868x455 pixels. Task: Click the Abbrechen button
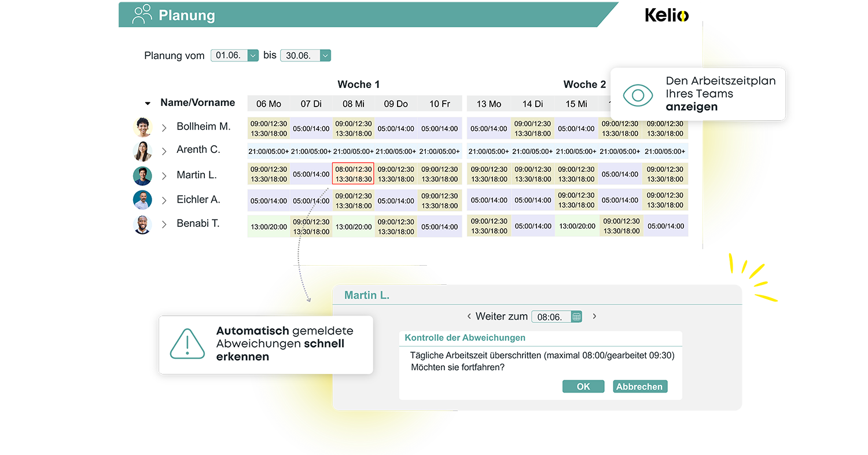640,387
